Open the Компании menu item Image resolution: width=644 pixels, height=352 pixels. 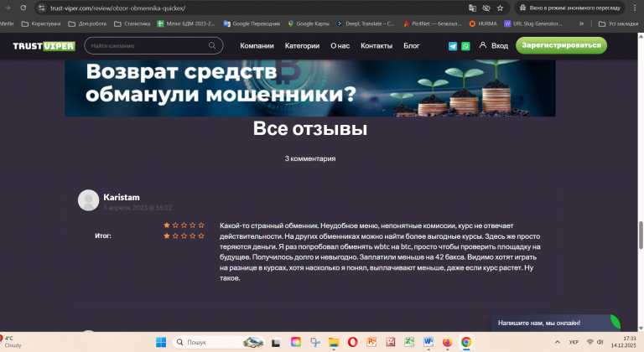click(257, 46)
